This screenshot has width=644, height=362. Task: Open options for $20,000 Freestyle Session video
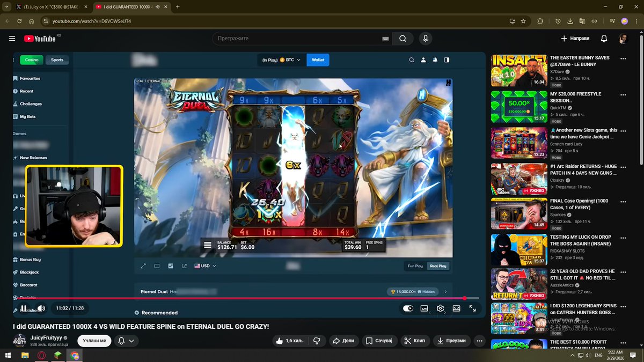(x=623, y=94)
